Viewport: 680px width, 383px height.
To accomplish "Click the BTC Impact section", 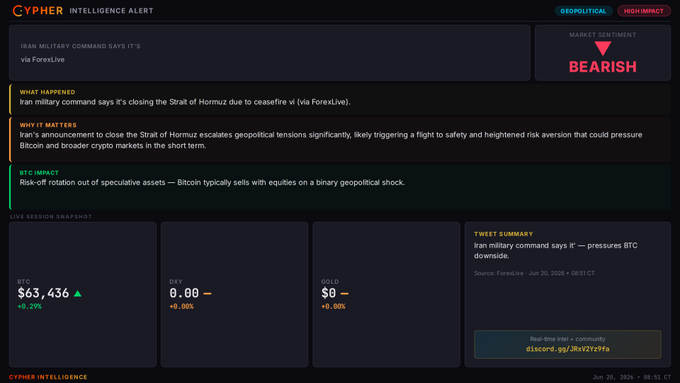I will (x=340, y=187).
